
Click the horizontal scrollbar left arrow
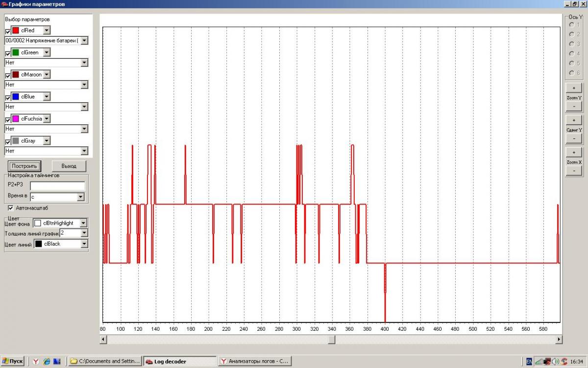[x=103, y=340]
